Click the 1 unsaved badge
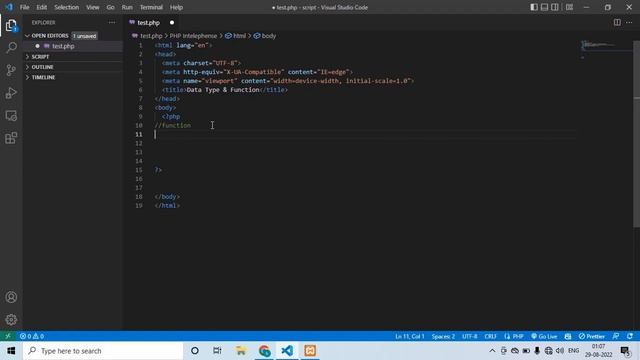Screen dimensions: 640x360 pos(84,36)
